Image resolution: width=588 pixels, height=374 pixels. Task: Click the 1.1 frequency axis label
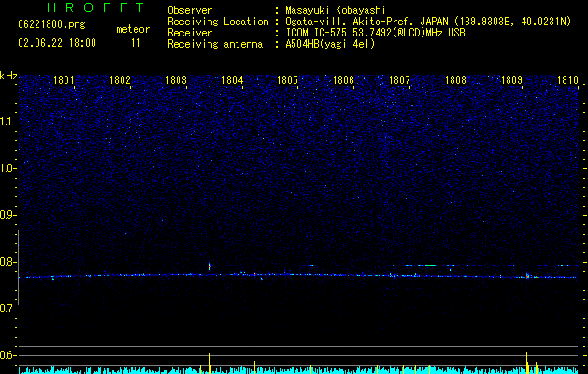[8, 122]
